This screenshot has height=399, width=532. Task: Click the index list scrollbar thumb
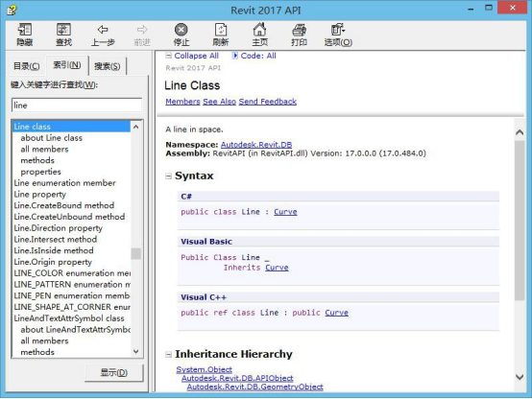click(x=136, y=253)
